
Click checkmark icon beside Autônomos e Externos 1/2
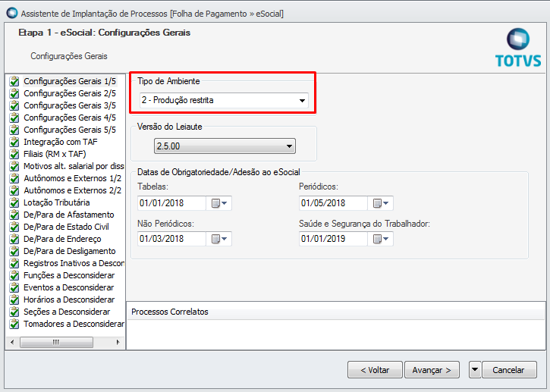click(x=14, y=178)
